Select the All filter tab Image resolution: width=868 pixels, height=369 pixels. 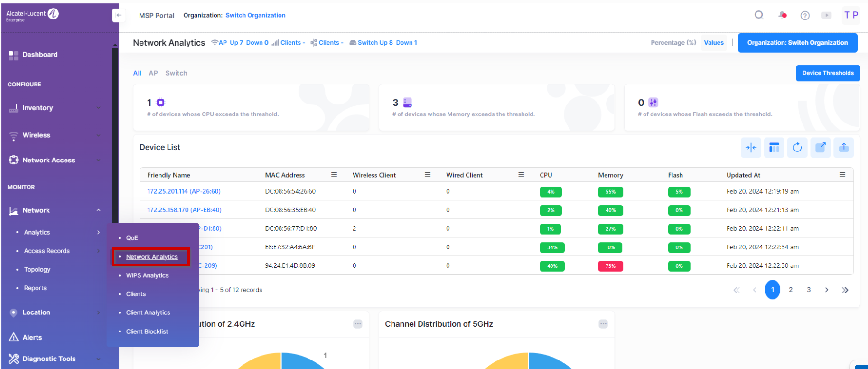click(x=137, y=73)
